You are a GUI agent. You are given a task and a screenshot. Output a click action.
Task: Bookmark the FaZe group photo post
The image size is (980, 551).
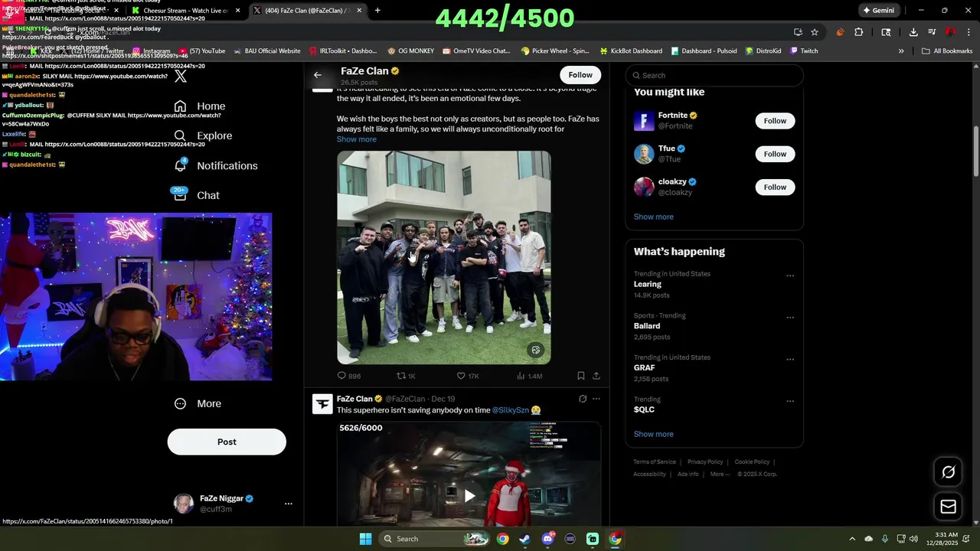581,376
